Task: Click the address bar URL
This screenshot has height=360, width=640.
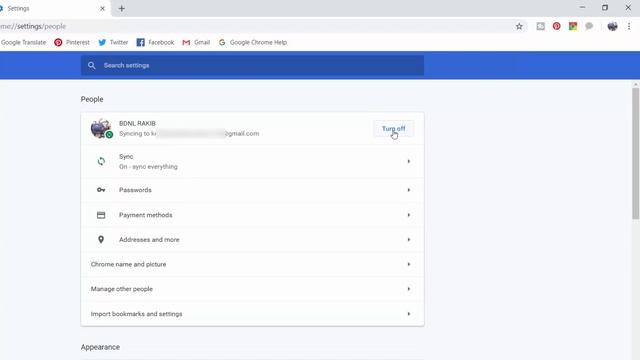Action: (x=33, y=26)
